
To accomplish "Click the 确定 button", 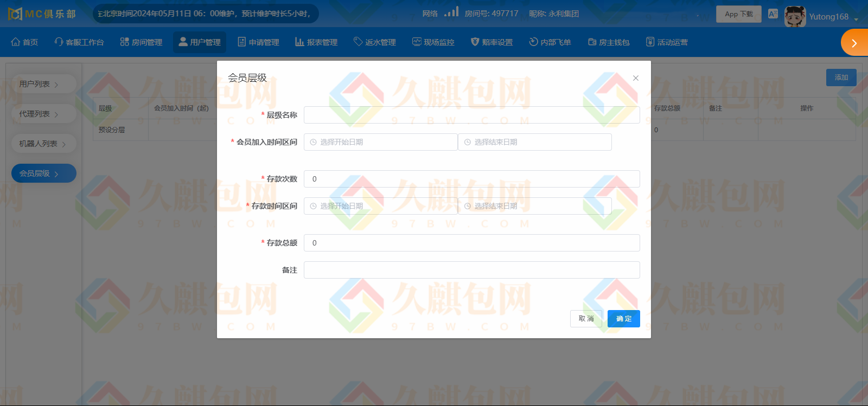I will (624, 319).
